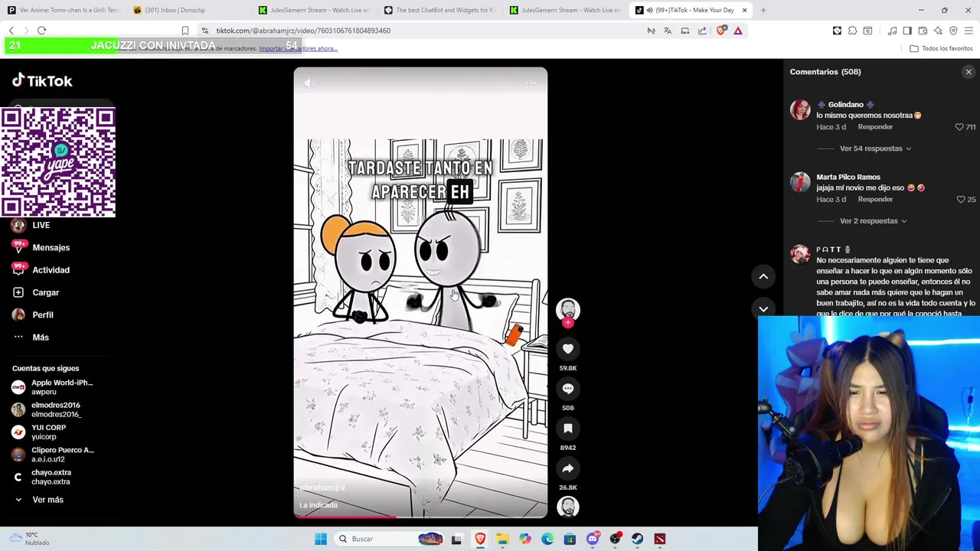Switch to first JulesGamerrr Stream tab
980x551 pixels.
(x=314, y=10)
